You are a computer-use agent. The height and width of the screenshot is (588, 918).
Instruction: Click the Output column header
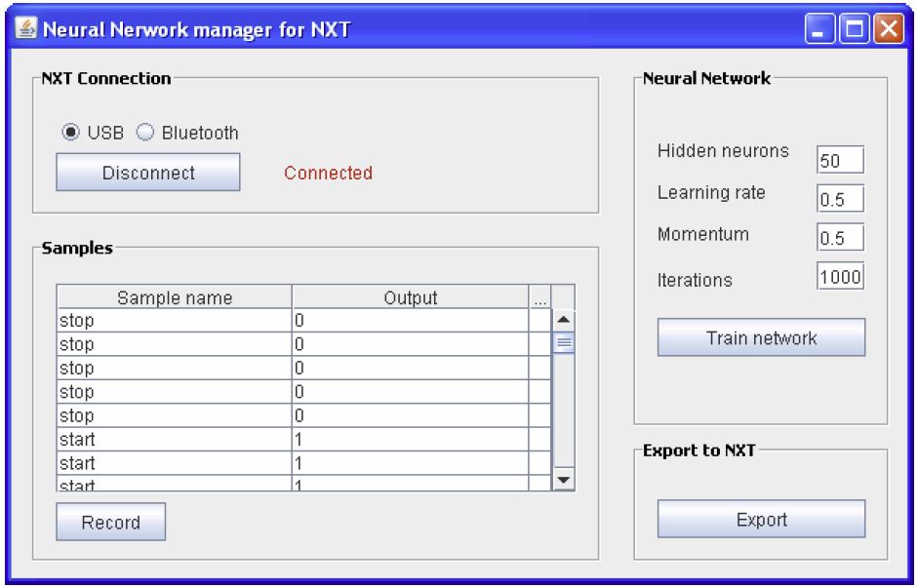410,297
